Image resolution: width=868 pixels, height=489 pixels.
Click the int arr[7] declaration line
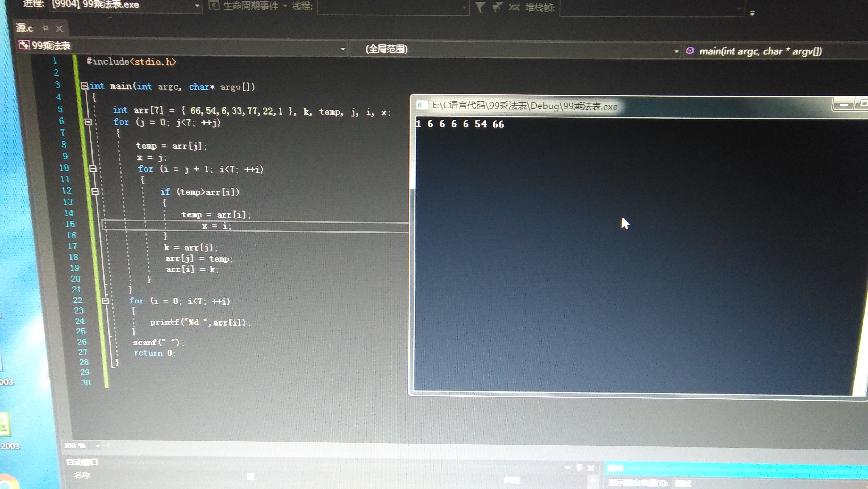[x=252, y=111]
